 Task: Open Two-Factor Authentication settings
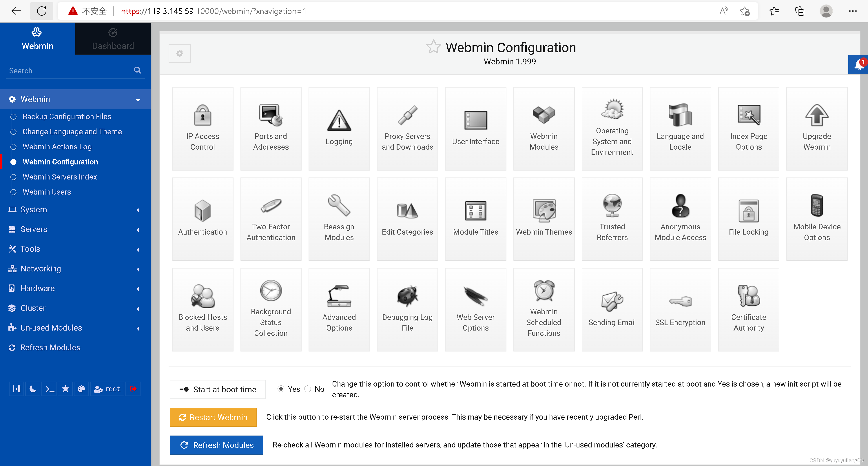click(270, 218)
